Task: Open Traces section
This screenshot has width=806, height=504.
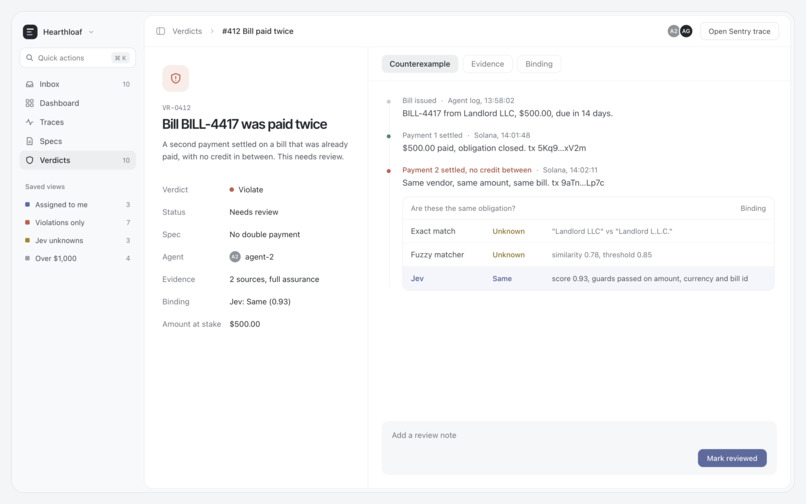Action: 78,122
